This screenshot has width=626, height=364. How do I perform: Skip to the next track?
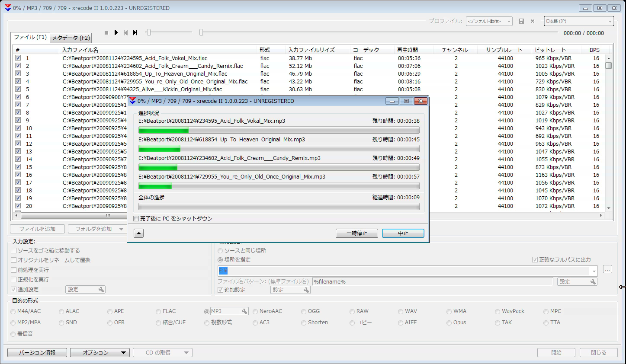(x=135, y=32)
